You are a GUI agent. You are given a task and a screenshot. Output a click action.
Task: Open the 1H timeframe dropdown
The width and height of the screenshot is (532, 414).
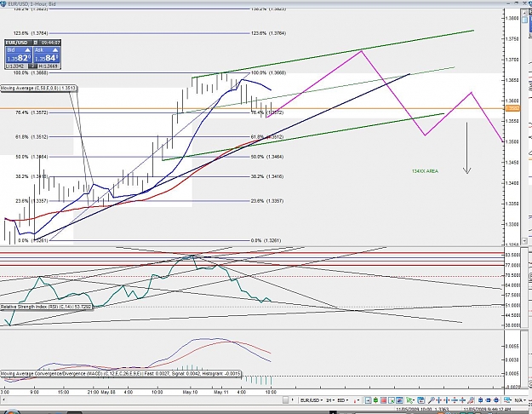pos(330,400)
